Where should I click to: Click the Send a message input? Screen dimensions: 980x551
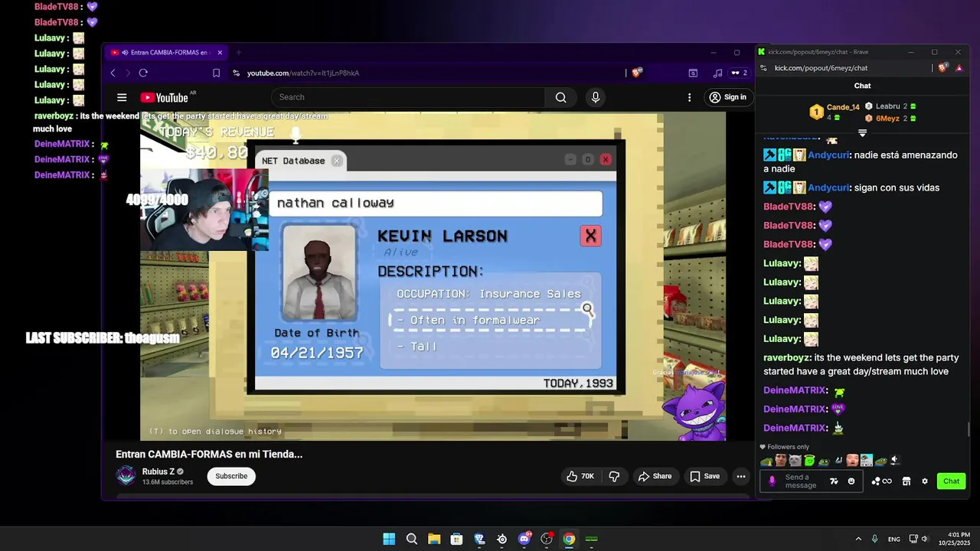(x=803, y=481)
